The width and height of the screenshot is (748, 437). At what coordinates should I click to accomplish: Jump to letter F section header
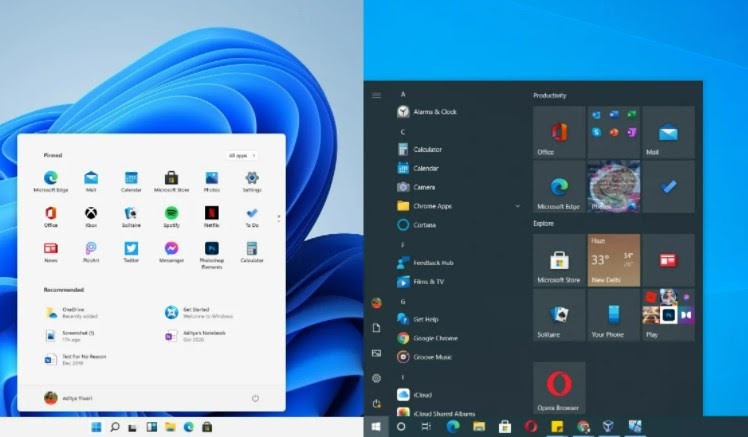(403, 245)
